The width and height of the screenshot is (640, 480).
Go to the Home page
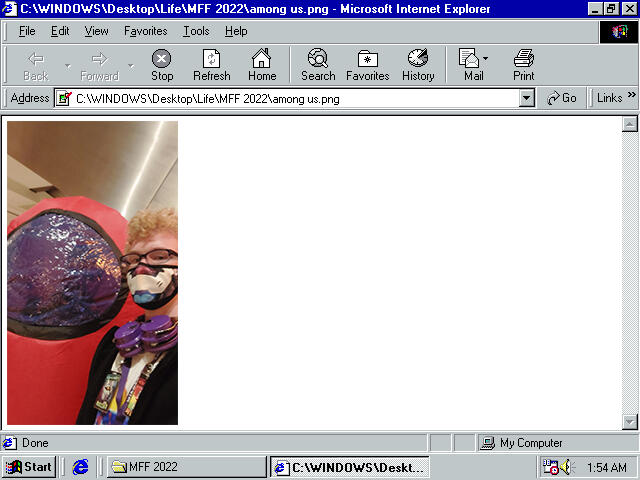click(x=262, y=65)
